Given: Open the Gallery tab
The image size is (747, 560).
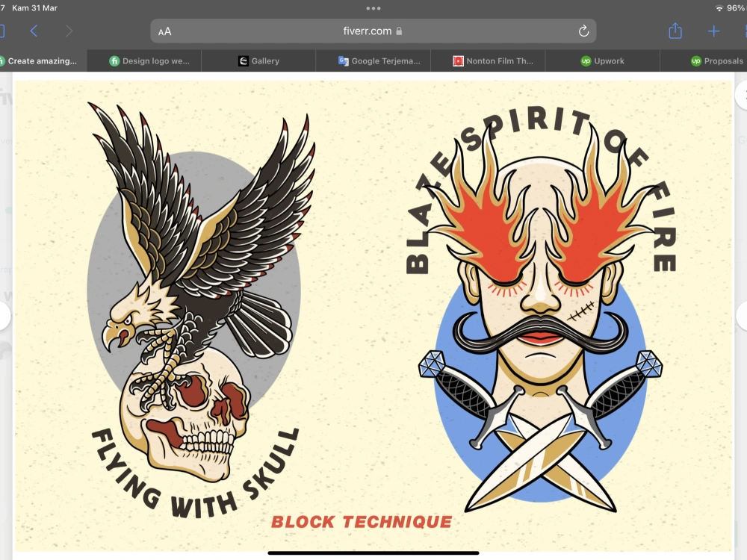Looking at the screenshot, I should (x=258, y=61).
